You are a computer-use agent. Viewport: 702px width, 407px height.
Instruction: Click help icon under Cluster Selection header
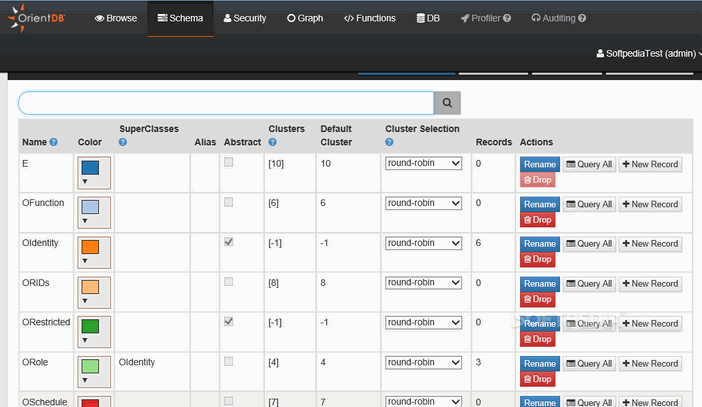tap(389, 143)
